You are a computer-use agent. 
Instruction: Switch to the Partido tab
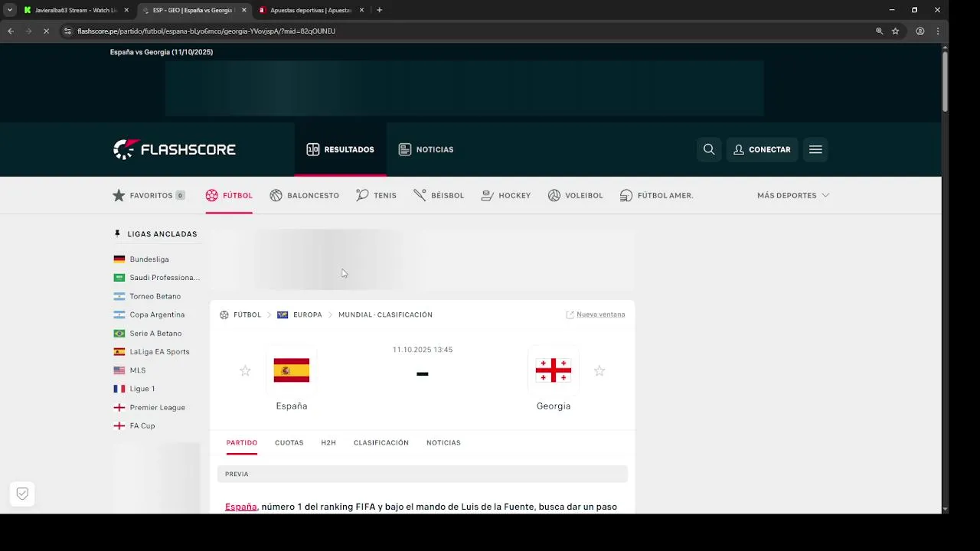[x=242, y=442]
